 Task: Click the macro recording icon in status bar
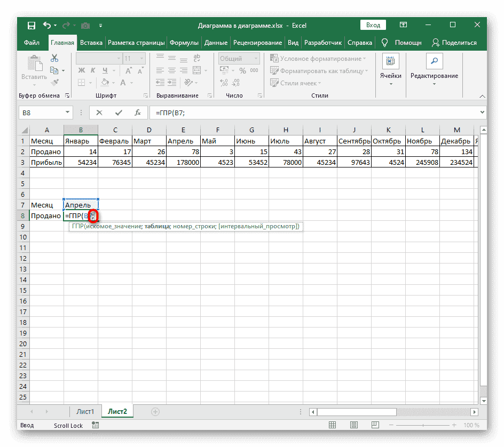95,425
